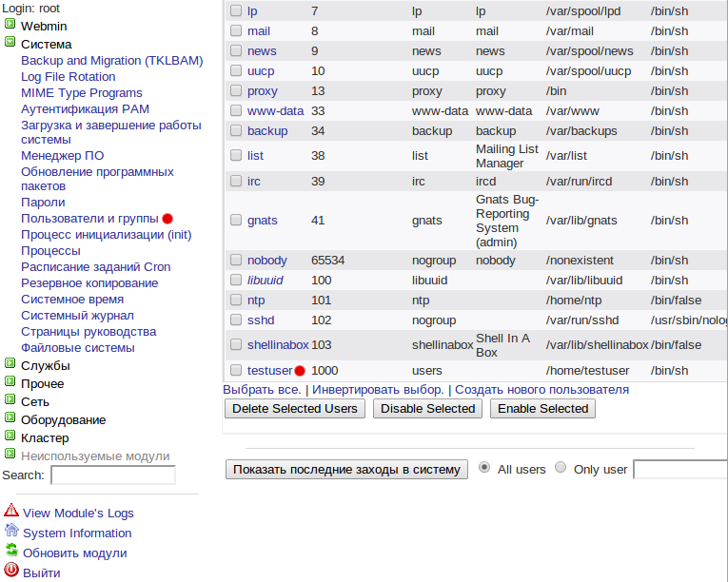Click Delete Selected Users button
Viewport: 728px width, 582px height.
295,408
